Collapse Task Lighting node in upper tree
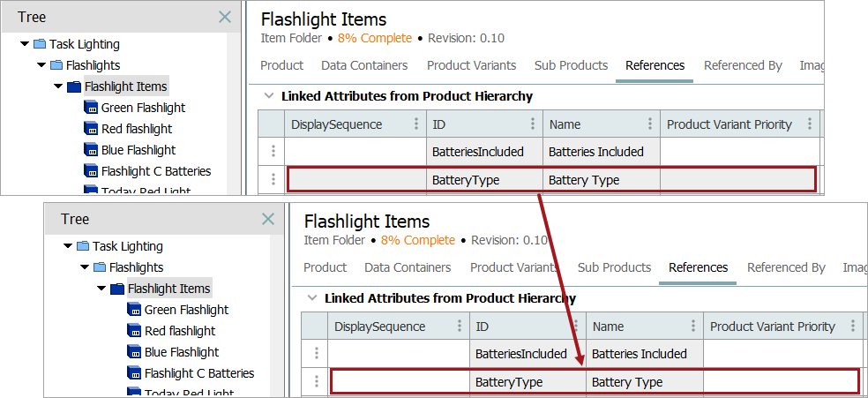Screen dimensions: 868x398 (25, 44)
